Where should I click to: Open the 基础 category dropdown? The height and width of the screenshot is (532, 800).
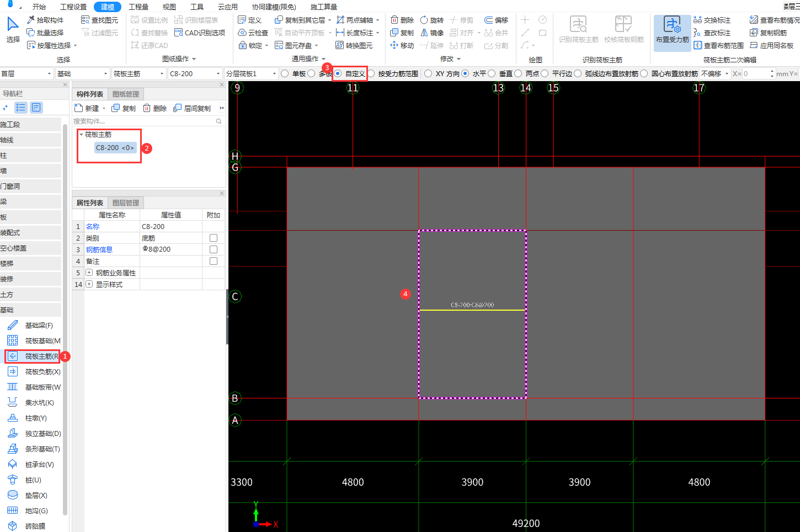[x=82, y=73]
